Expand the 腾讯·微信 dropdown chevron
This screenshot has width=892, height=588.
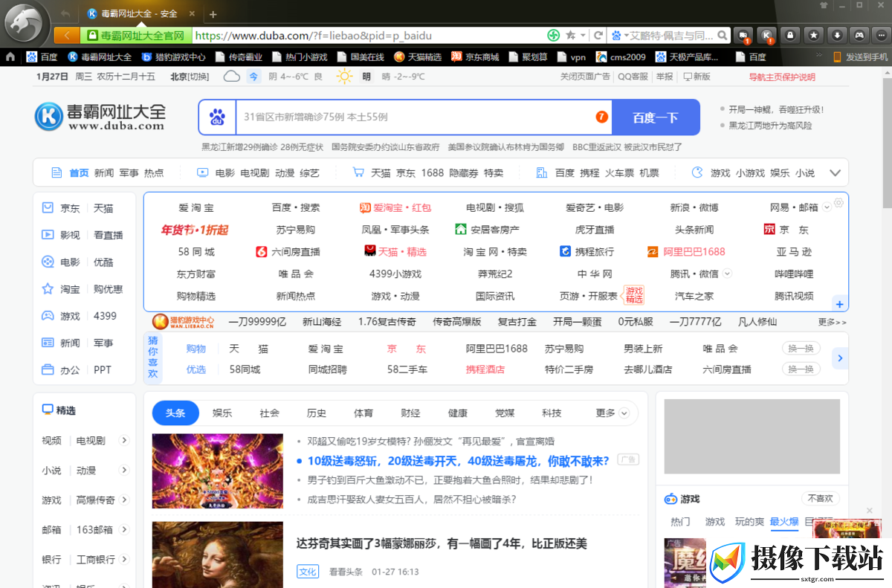pos(727,274)
